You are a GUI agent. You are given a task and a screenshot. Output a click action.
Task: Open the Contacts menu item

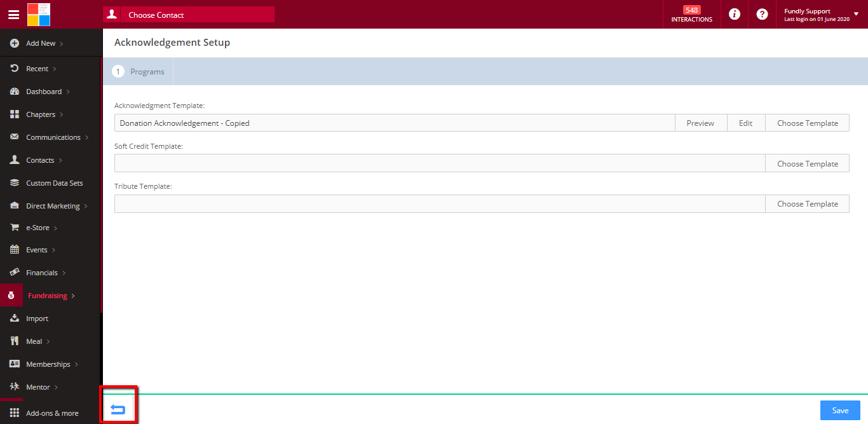[x=40, y=160]
